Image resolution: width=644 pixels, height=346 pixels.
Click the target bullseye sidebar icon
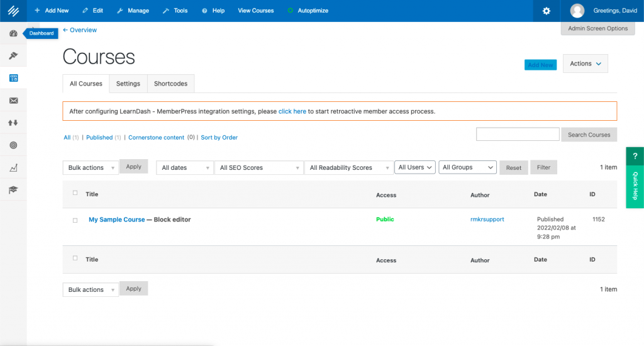[13, 145]
